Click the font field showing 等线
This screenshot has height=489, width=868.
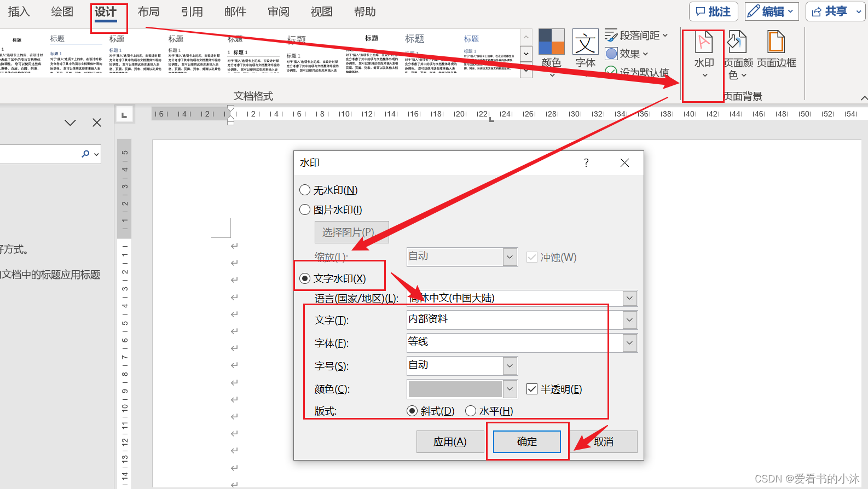point(514,343)
